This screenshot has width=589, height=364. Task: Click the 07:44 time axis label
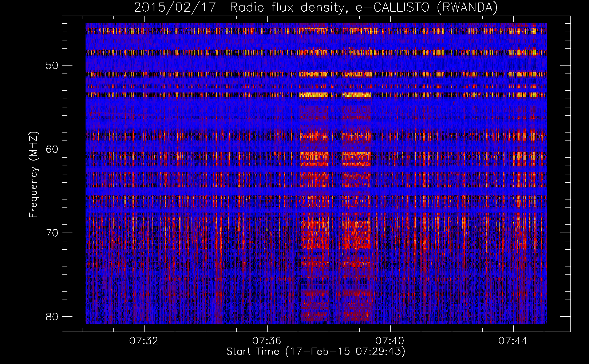513,341
